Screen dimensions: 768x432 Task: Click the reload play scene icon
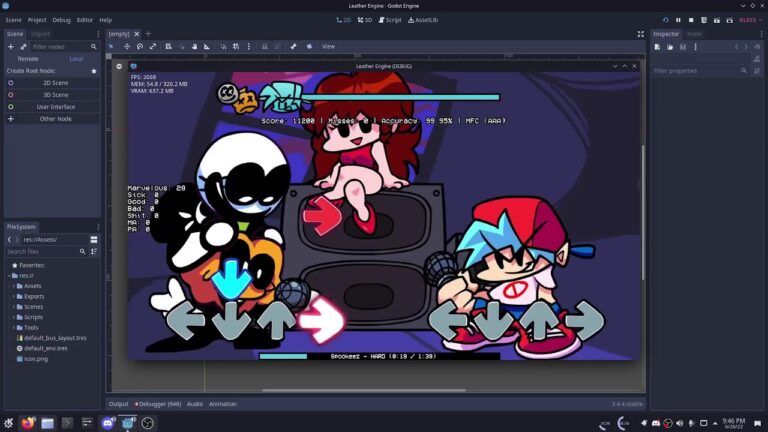(x=666, y=20)
